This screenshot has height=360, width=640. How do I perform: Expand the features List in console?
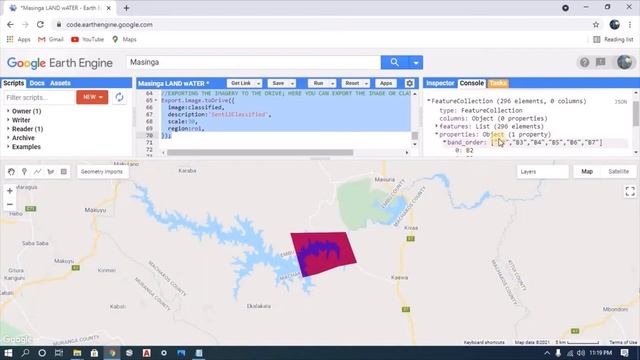point(436,126)
